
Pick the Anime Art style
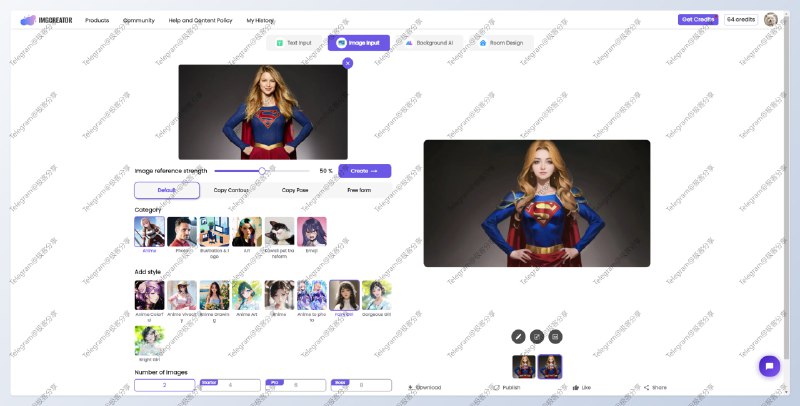tap(246, 295)
